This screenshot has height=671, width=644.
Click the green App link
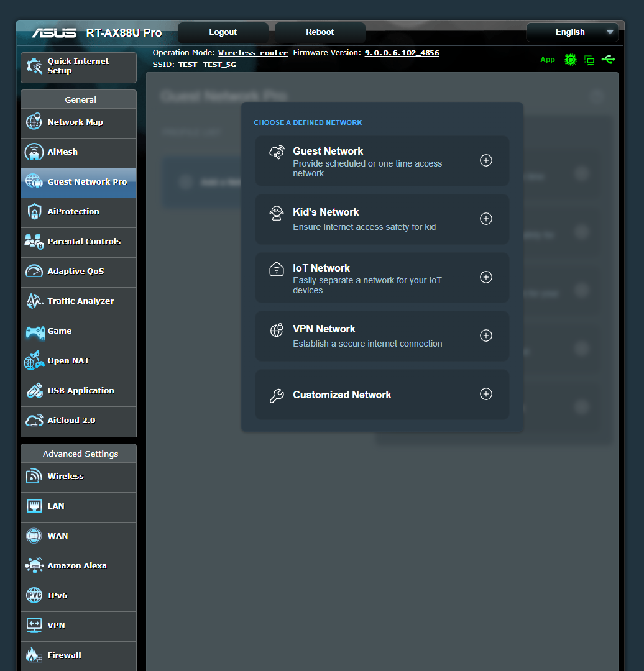point(547,60)
